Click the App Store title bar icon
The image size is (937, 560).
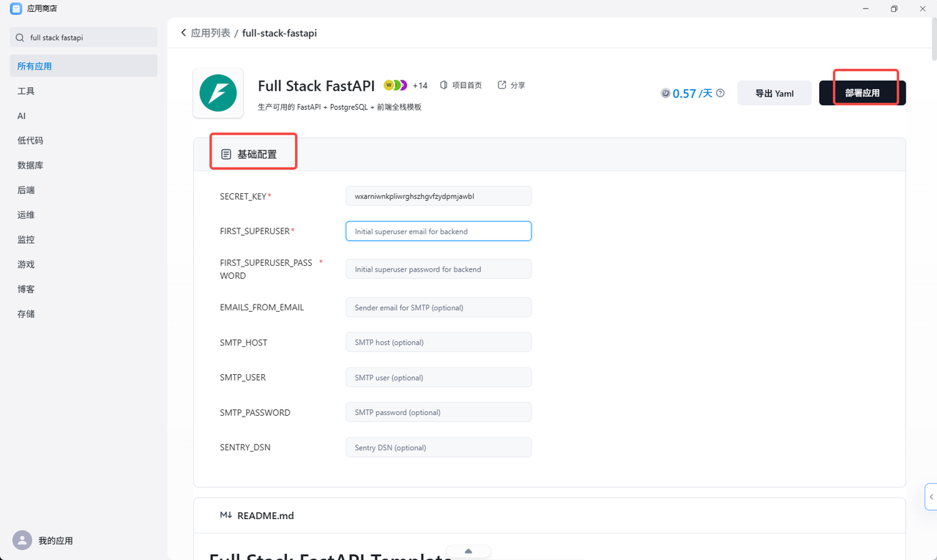[x=15, y=8]
